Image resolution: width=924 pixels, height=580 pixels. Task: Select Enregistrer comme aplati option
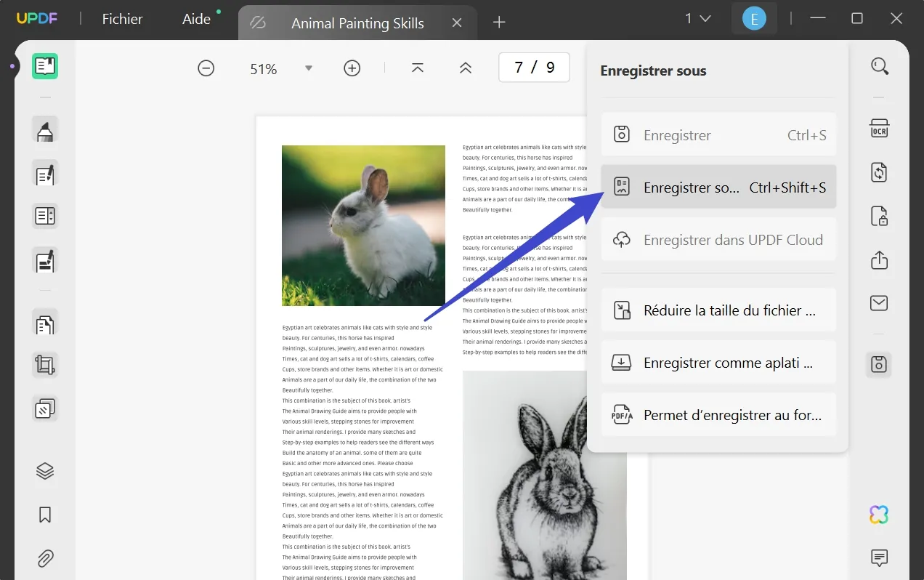pos(718,362)
